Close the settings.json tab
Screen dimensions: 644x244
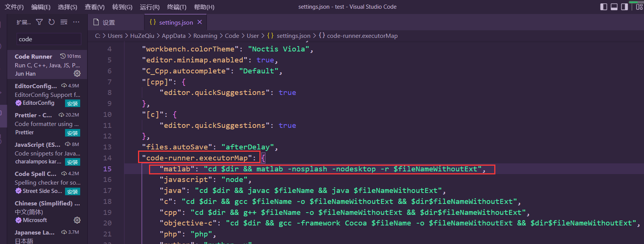coord(200,22)
